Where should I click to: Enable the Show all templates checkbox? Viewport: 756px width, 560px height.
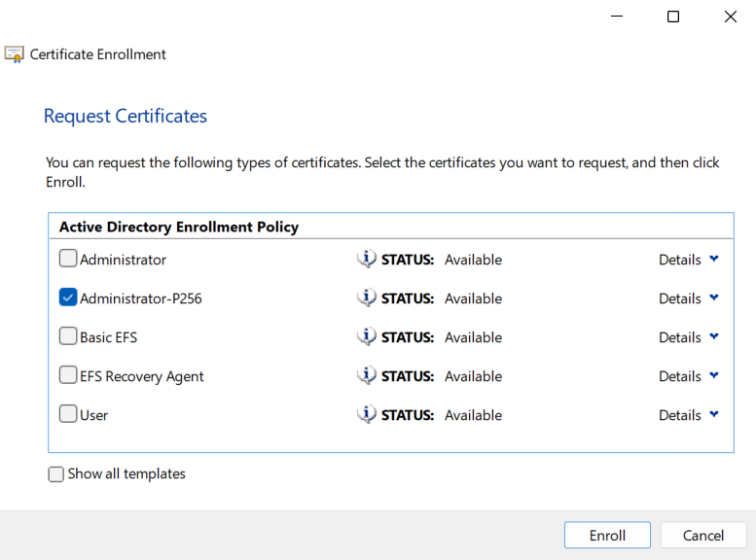coord(55,474)
